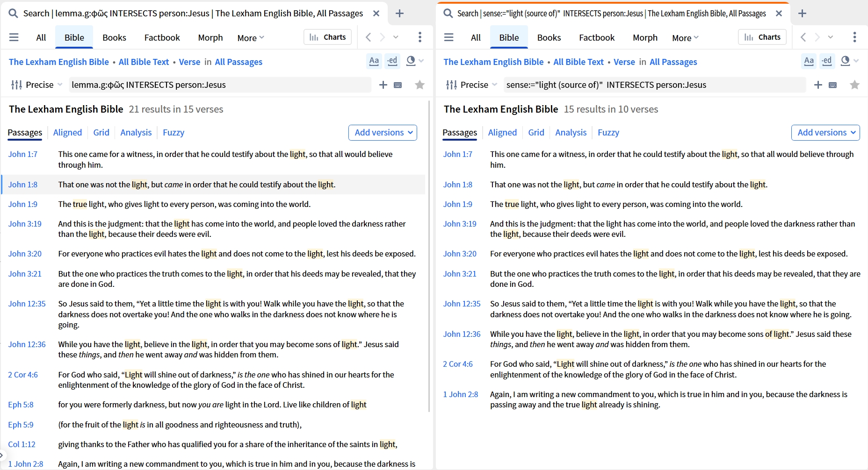Open 2 Cor 4:6 reference in right results
Image resolution: width=868 pixels, height=470 pixels.
[x=458, y=364]
